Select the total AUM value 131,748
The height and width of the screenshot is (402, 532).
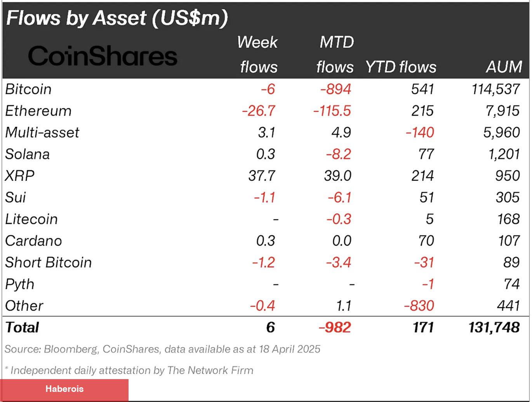point(494,327)
